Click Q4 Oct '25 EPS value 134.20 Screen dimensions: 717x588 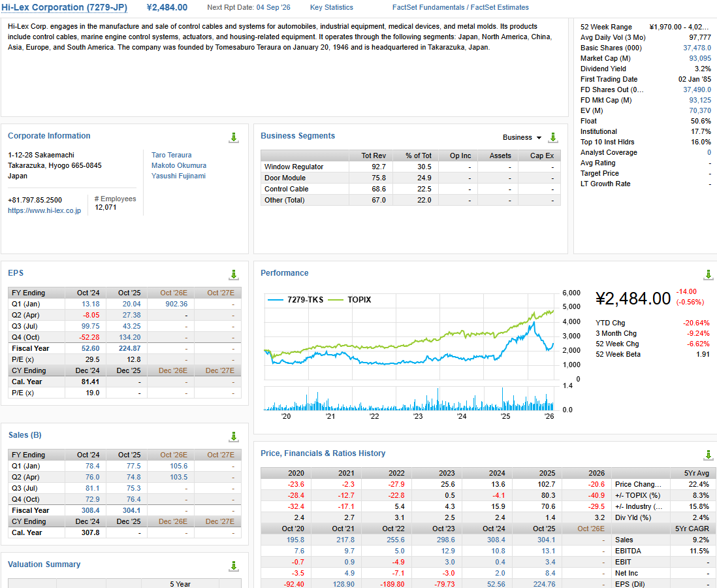130,337
